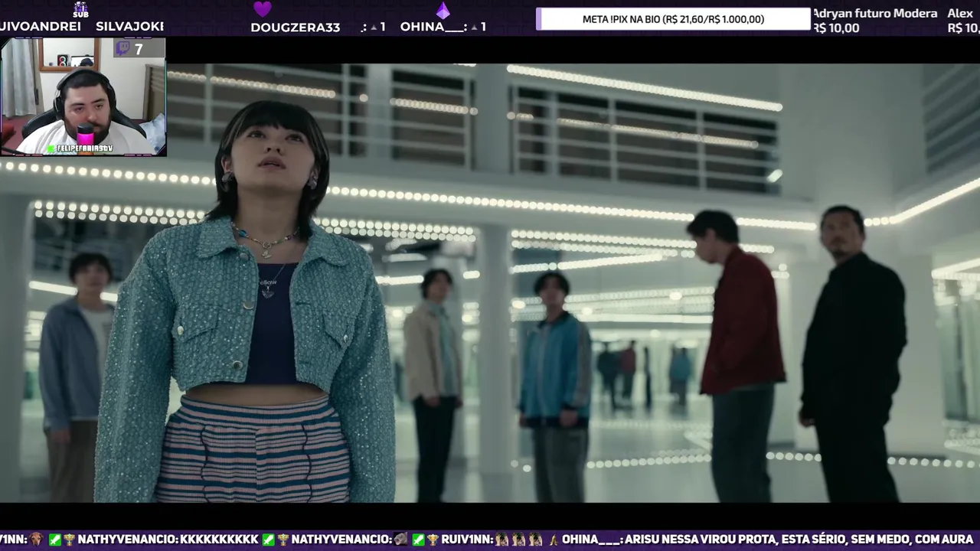This screenshot has width=980, height=551.
Task: Click the SILVAJOKE subscriber name
Action: pyautogui.click(x=129, y=26)
